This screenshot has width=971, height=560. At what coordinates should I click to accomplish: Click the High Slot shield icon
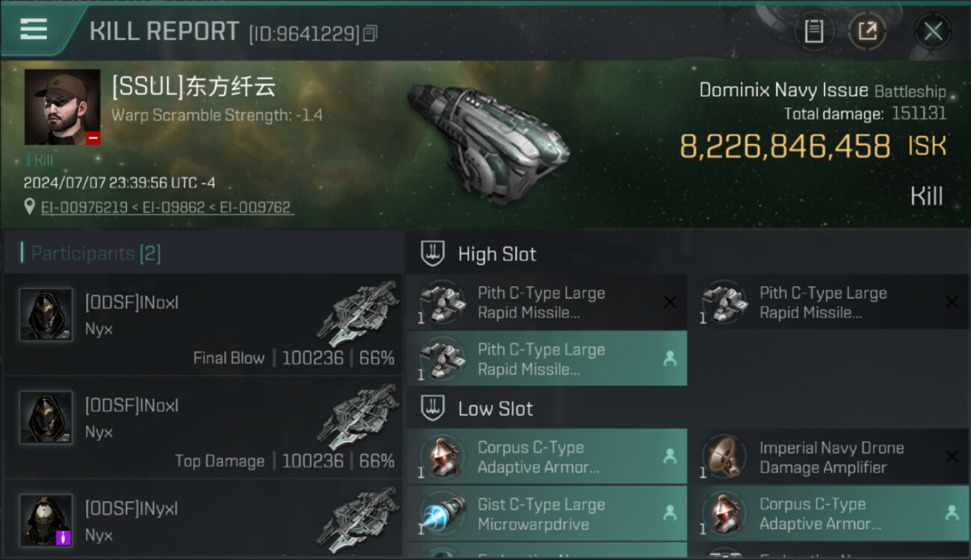(433, 254)
